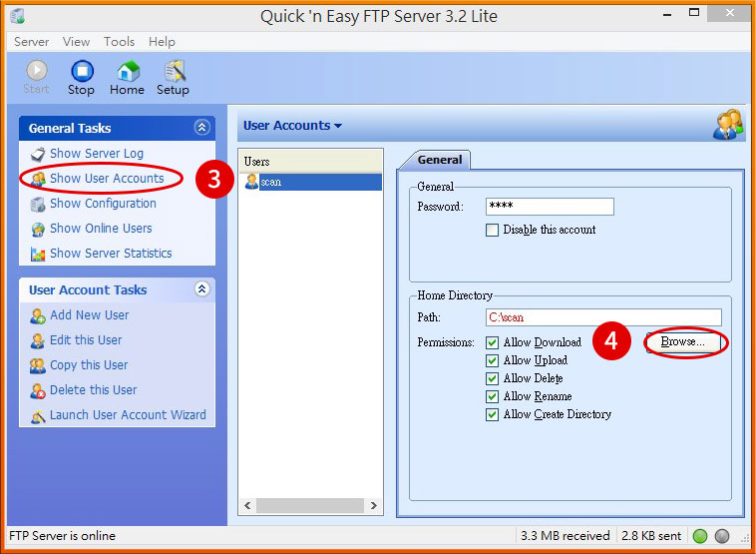
Task: Click the Stop server toolbar icon
Action: coord(81,72)
